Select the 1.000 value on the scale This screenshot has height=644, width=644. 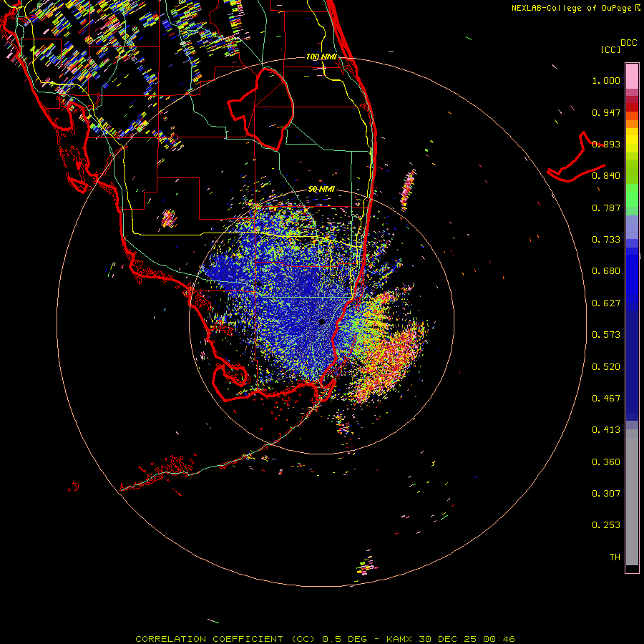coord(606,80)
